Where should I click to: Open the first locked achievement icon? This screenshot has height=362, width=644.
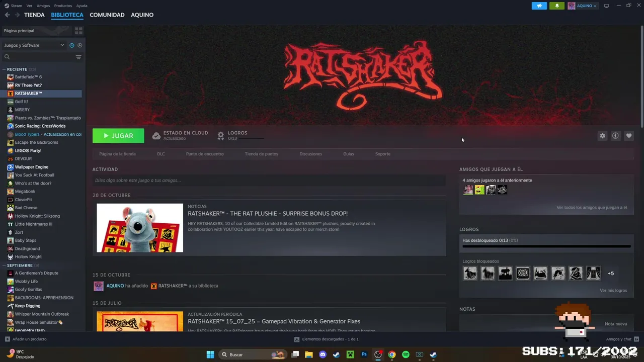coord(470,274)
